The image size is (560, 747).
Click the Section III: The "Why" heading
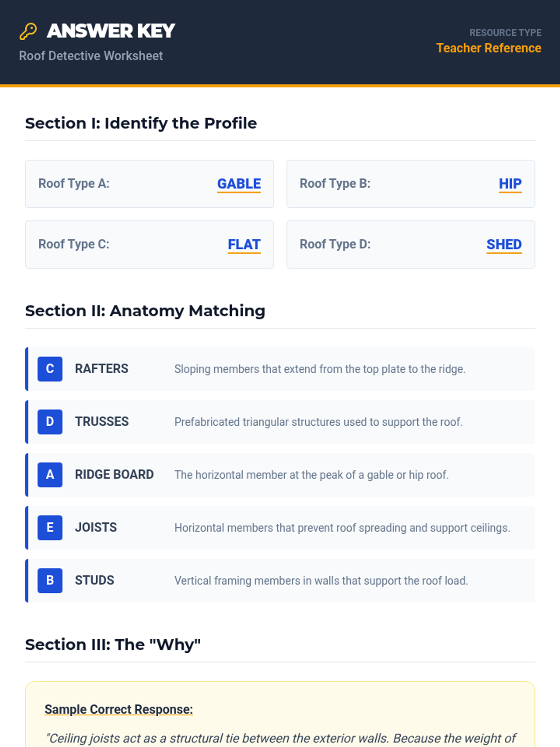tap(113, 645)
